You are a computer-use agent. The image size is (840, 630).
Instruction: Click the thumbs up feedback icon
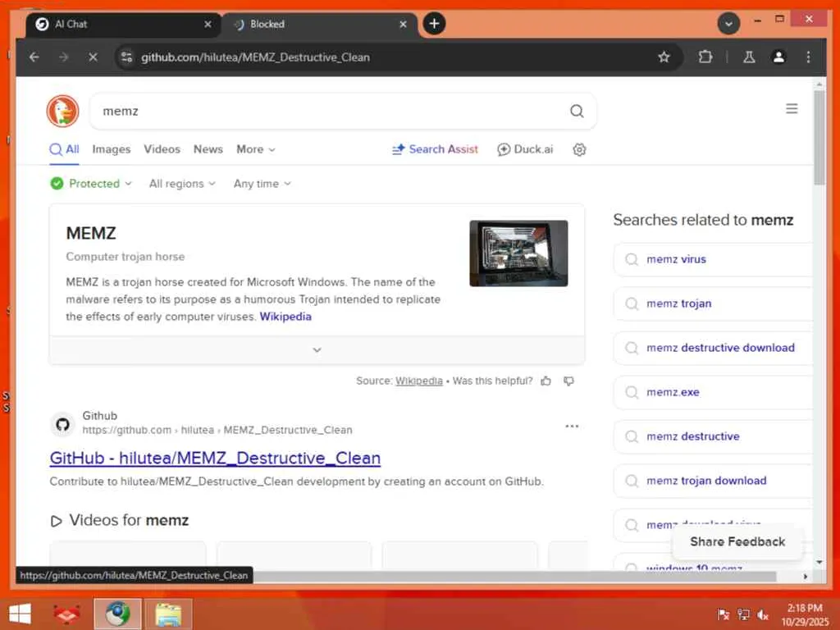(546, 381)
